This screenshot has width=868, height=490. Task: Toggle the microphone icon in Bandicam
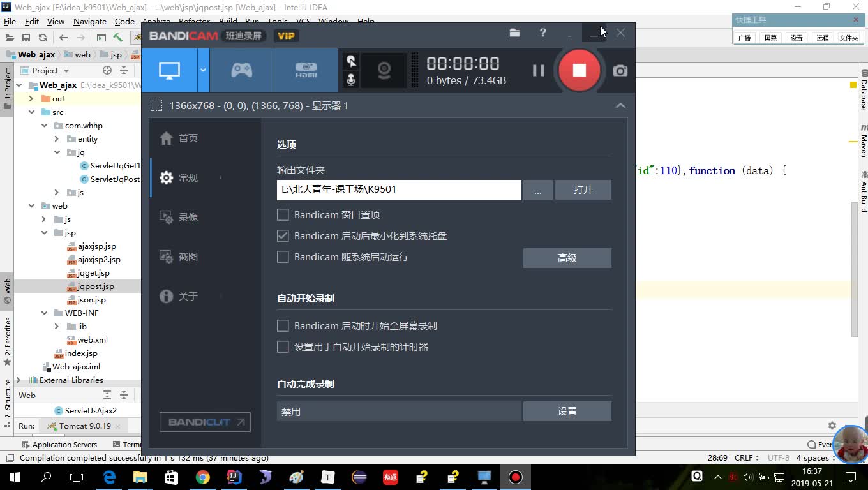[350, 80]
